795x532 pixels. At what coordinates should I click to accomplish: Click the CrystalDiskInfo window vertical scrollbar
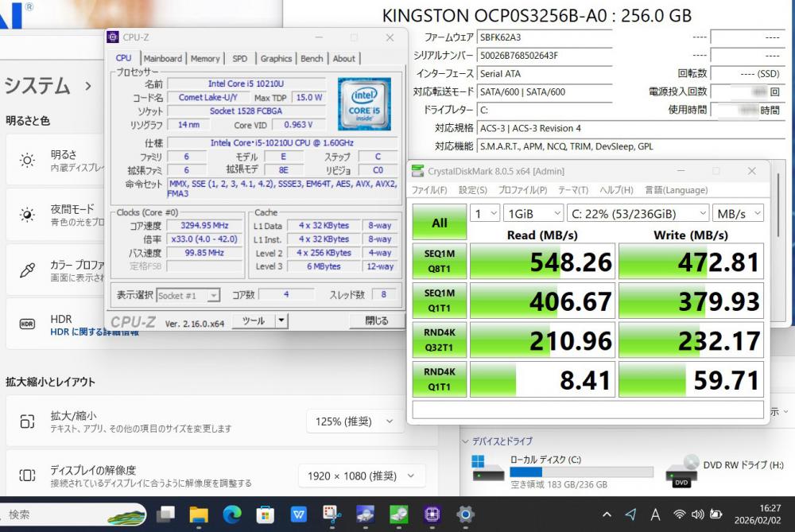[779, 204]
